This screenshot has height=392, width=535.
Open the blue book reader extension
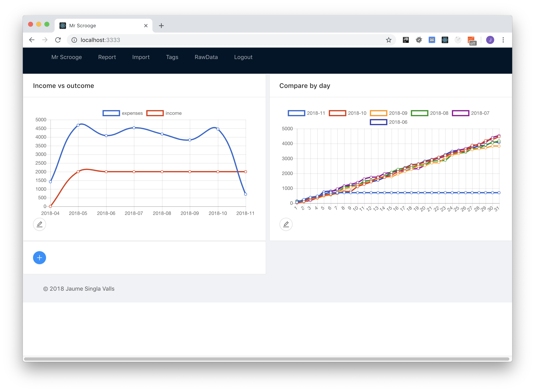point(432,40)
